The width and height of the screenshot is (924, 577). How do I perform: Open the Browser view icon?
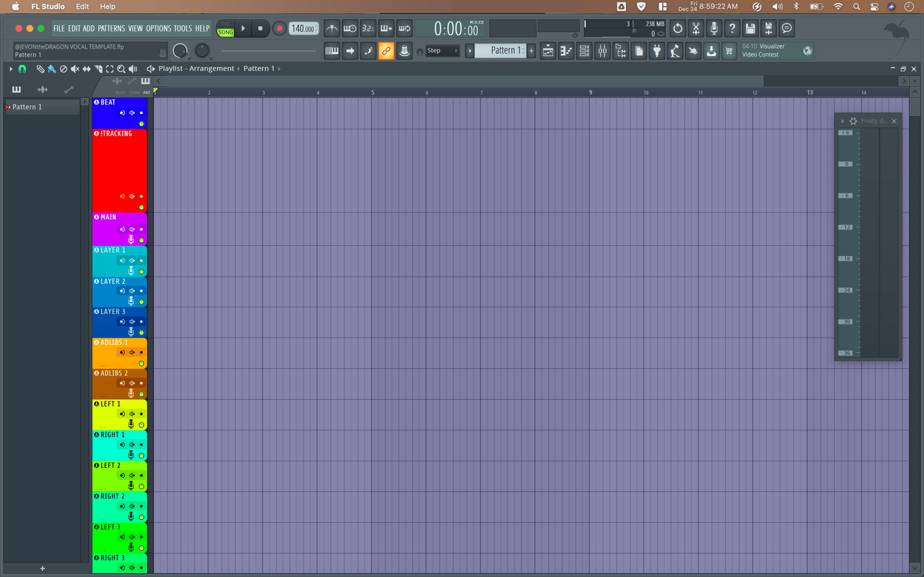[x=620, y=50]
